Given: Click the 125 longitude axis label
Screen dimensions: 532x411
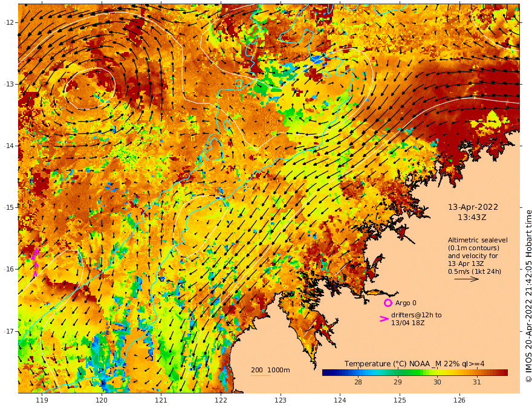Looking at the screenshot, I should click(x=400, y=400).
